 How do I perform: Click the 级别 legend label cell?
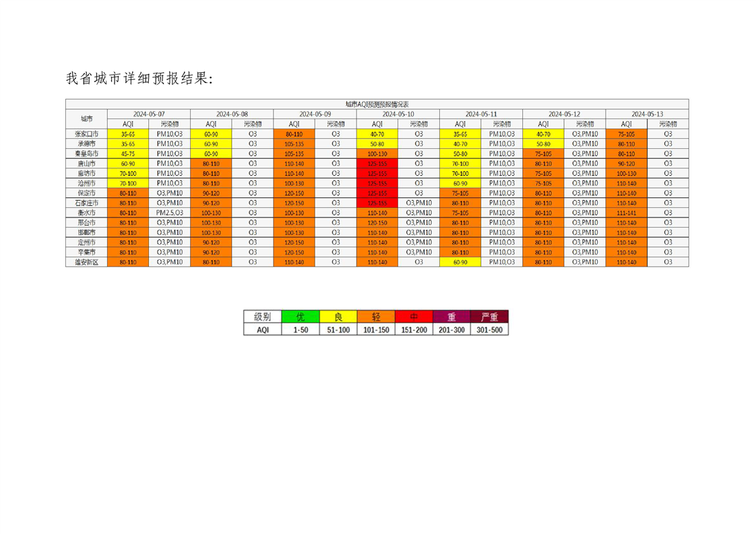262,316
